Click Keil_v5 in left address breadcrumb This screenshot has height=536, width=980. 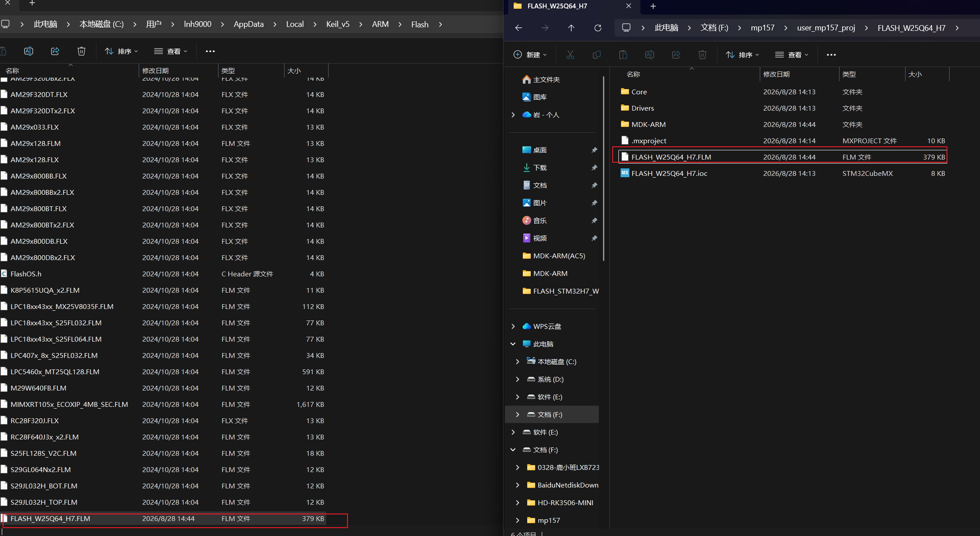click(338, 24)
